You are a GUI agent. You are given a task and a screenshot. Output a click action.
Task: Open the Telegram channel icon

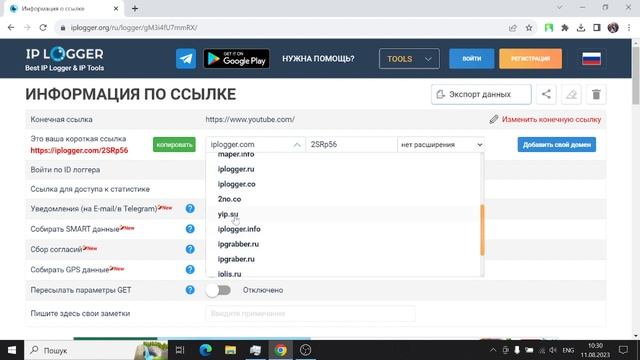(x=186, y=58)
